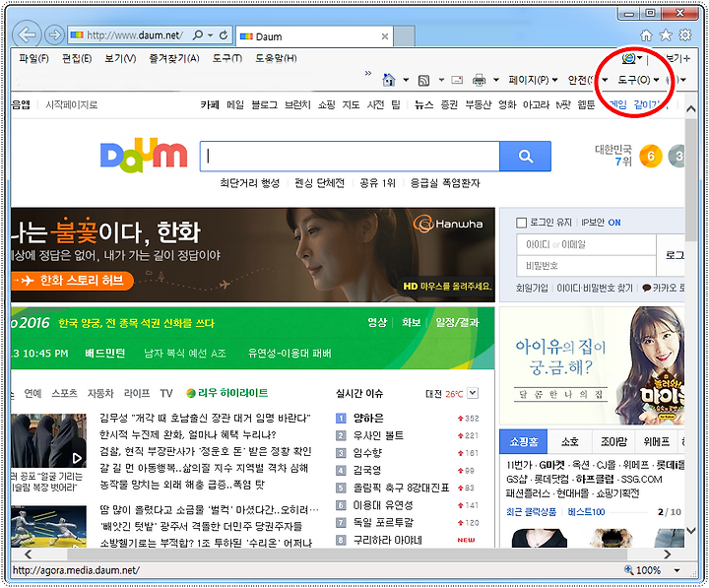The image size is (709, 588).
Task: Click the Daum logo
Action: (144, 156)
